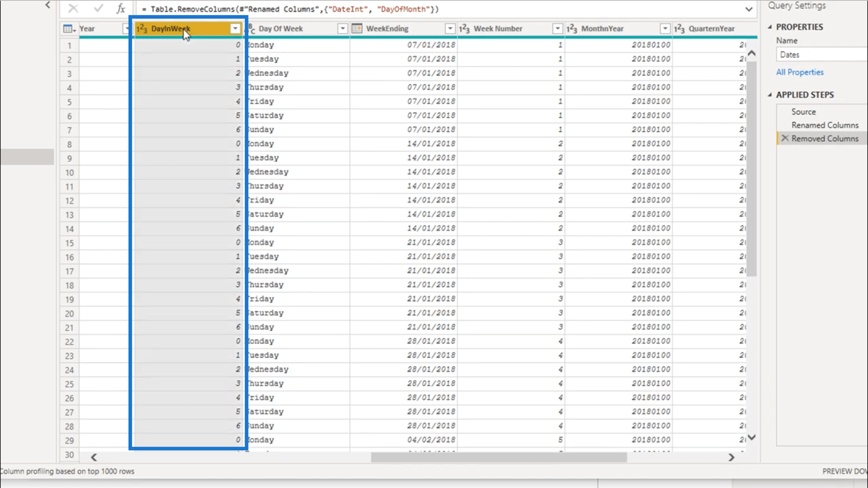This screenshot has width=868, height=488.
Task: Open Week Number filter dropdown
Action: pos(557,29)
